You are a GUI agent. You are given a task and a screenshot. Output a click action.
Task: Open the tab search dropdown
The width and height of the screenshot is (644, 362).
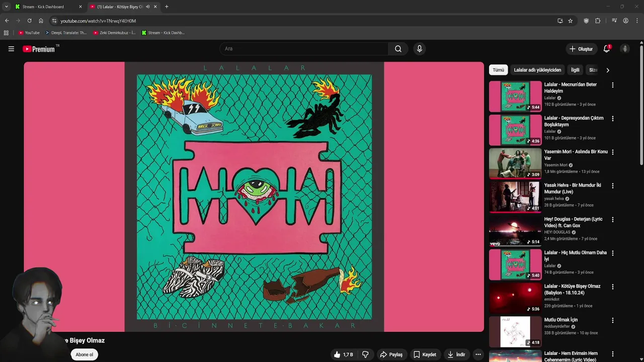6,7
